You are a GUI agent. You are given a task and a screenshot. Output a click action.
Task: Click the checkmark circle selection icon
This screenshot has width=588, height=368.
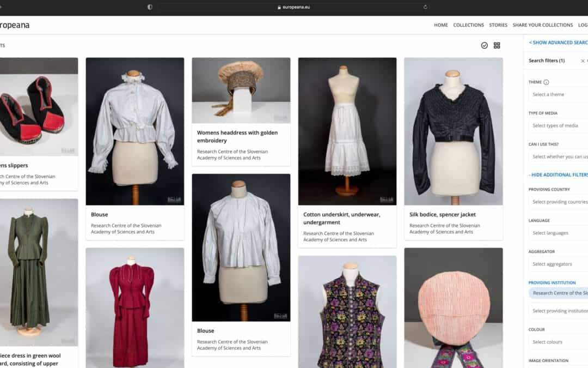(485, 45)
